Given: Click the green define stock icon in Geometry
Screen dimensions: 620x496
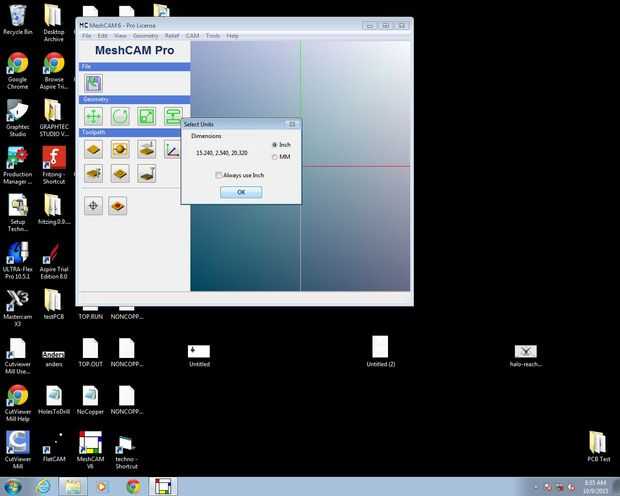Looking at the screenshot, I should tap(173, 116).
